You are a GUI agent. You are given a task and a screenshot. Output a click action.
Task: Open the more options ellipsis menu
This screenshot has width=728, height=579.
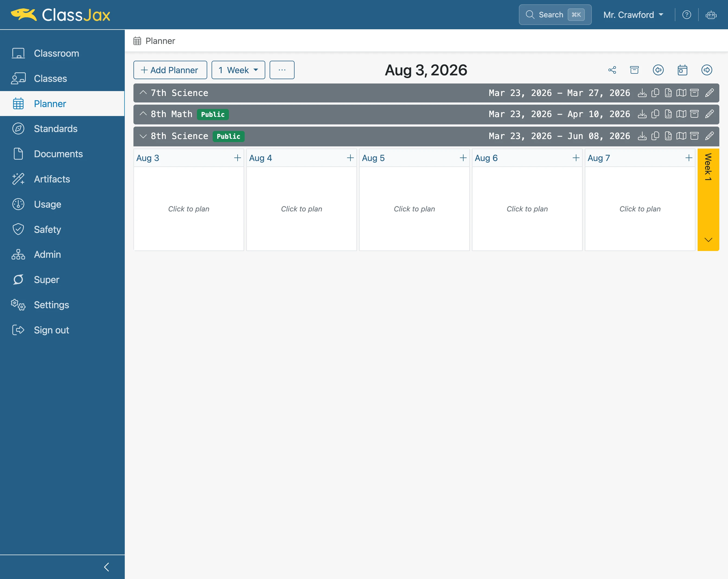pyautogui.click(x=282, y=70)
